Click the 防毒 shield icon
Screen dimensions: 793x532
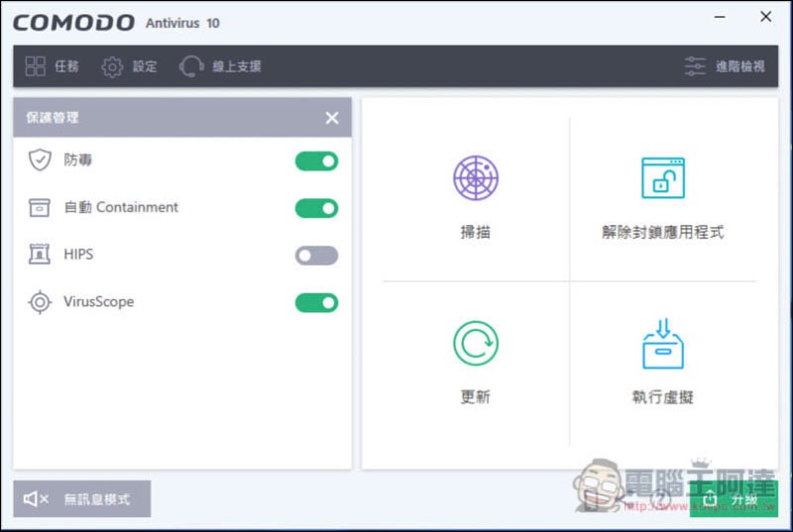[x=40, y=160]
